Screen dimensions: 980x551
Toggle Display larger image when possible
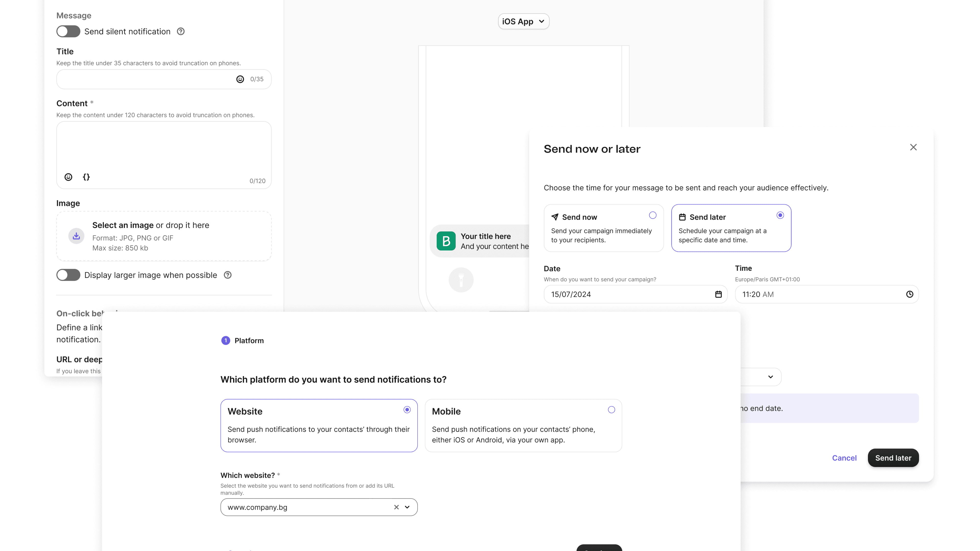click(68, 275)
